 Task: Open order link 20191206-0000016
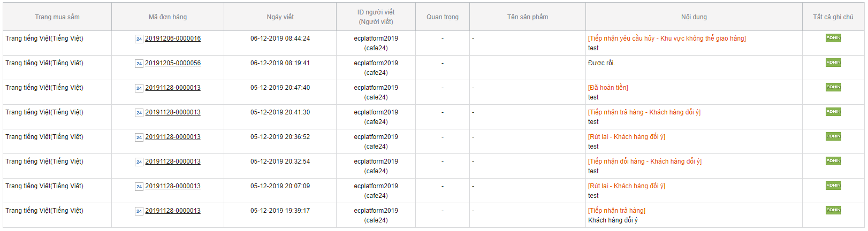(173, 38)
